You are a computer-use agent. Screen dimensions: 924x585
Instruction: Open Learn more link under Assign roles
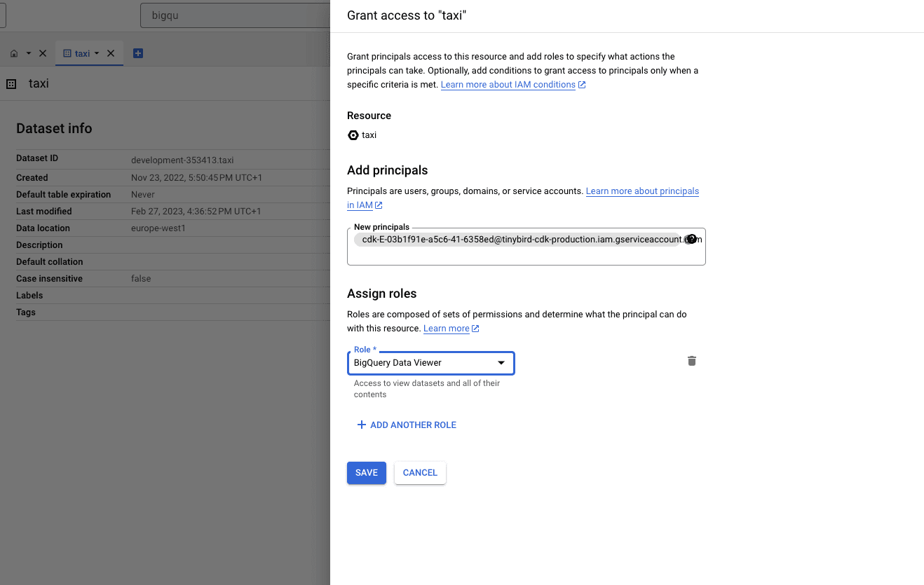[x=447, y=329]
